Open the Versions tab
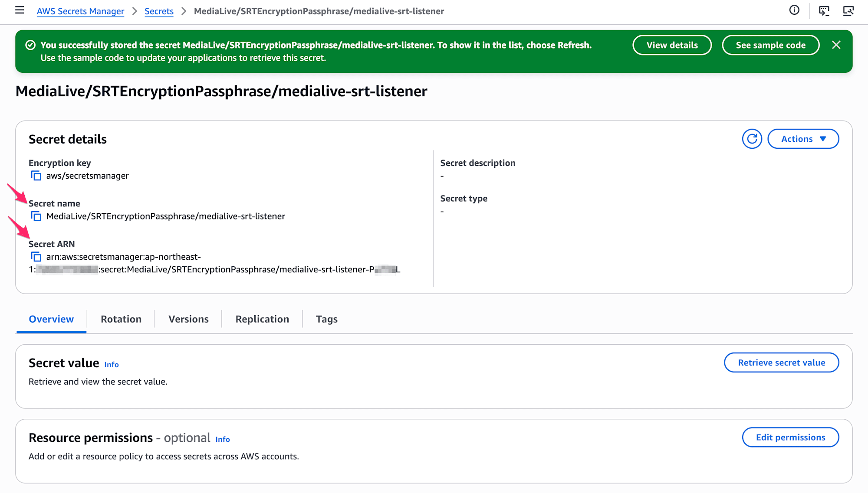 pos(188,319)
